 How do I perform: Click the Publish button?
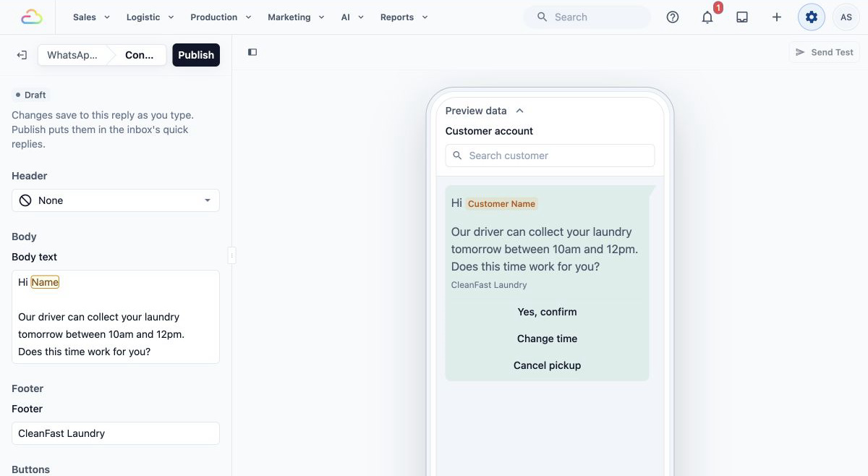tap(196, 55)
